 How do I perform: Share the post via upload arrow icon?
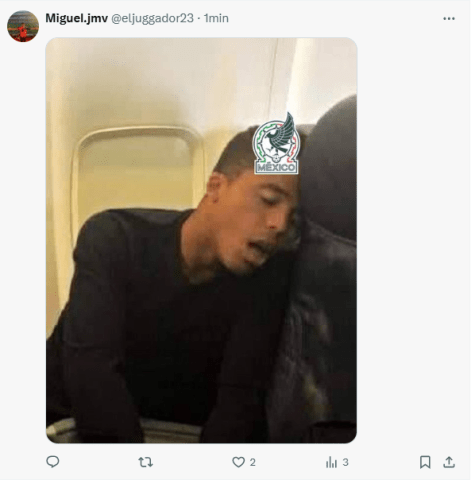449,462
